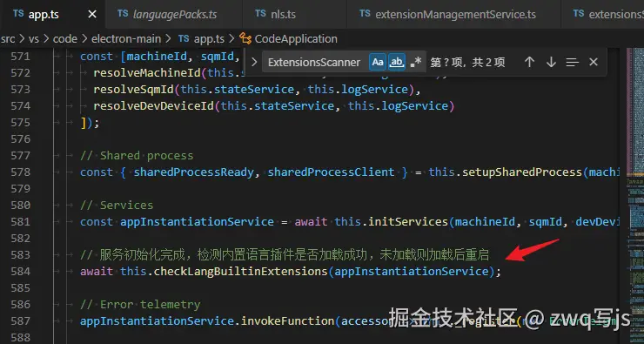Click the Chinese comment on line 583

[x=285, y=255]
